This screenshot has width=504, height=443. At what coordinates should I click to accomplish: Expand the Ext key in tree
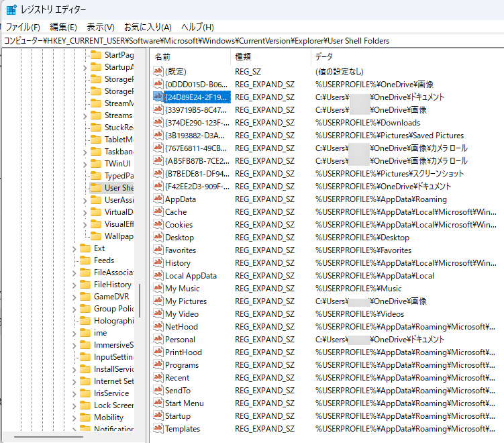pos(74,248)
